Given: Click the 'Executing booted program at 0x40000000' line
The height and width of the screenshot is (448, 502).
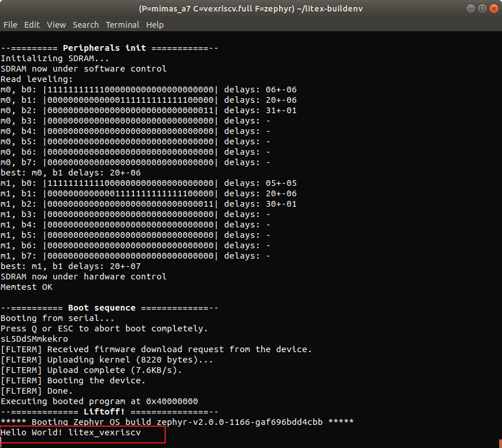Looking at the screenshot, I should pos(99,401).
